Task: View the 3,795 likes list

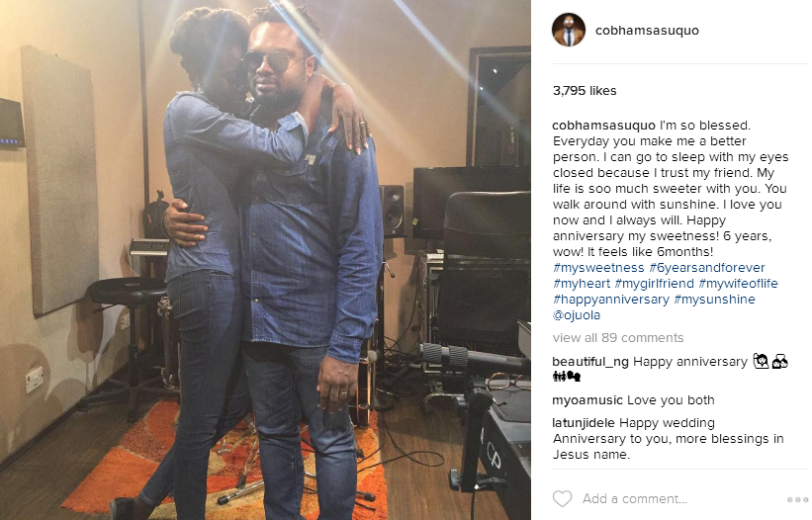Action: (585, 91)
